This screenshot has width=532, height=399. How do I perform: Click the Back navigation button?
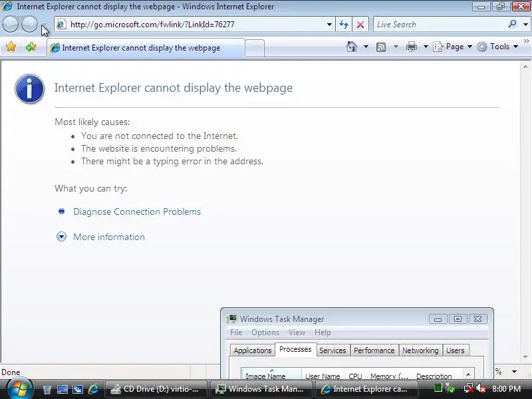[x=10, y=25]
